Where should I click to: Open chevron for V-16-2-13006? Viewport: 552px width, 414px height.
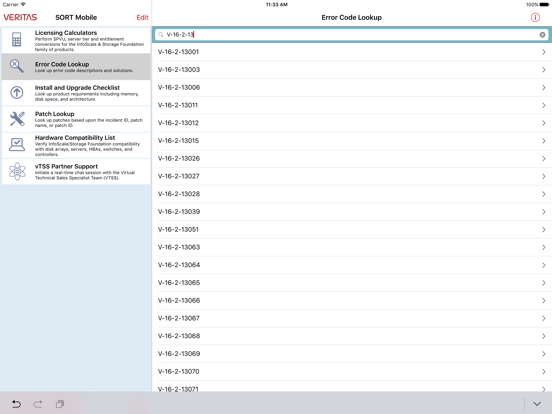pyautogui.click(x=544, y=87)
